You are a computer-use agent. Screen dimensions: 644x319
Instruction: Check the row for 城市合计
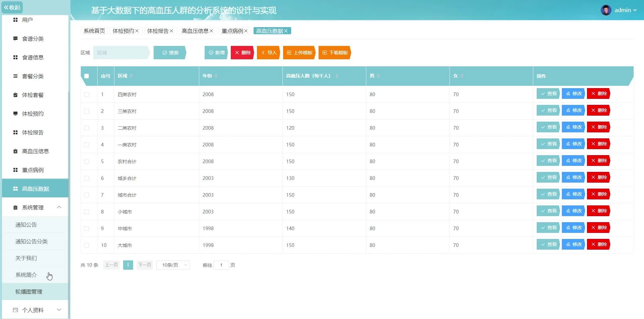tap(87, 195)
